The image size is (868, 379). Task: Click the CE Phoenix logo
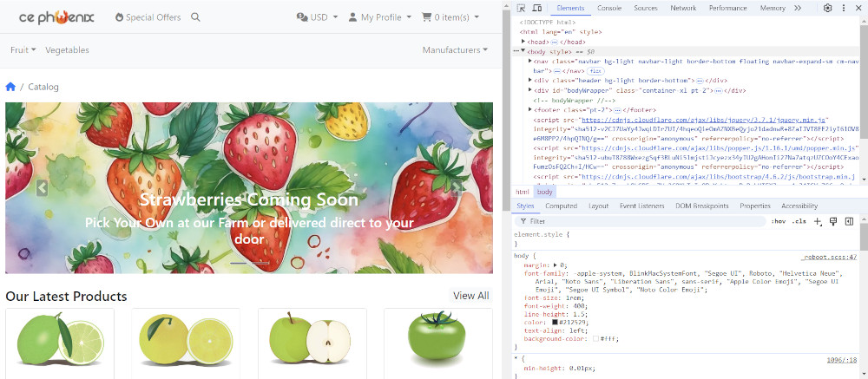click(56, 17)
